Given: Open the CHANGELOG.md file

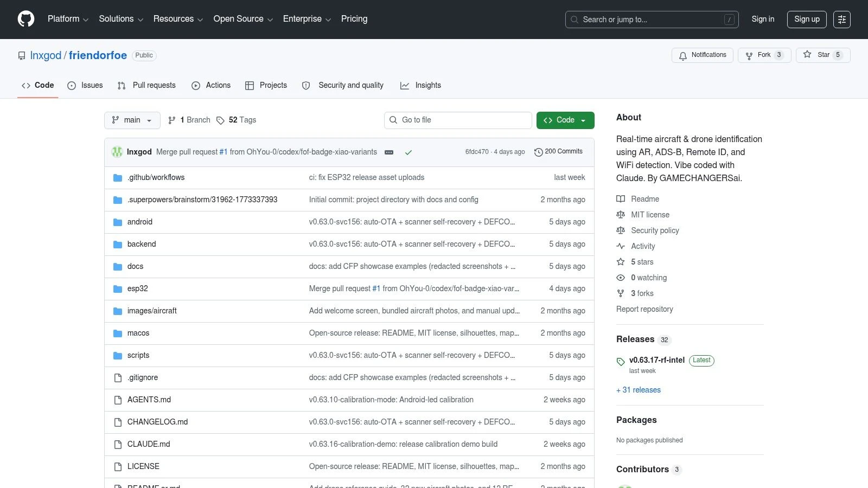Looking at the screenshot, I should (157, 422).
